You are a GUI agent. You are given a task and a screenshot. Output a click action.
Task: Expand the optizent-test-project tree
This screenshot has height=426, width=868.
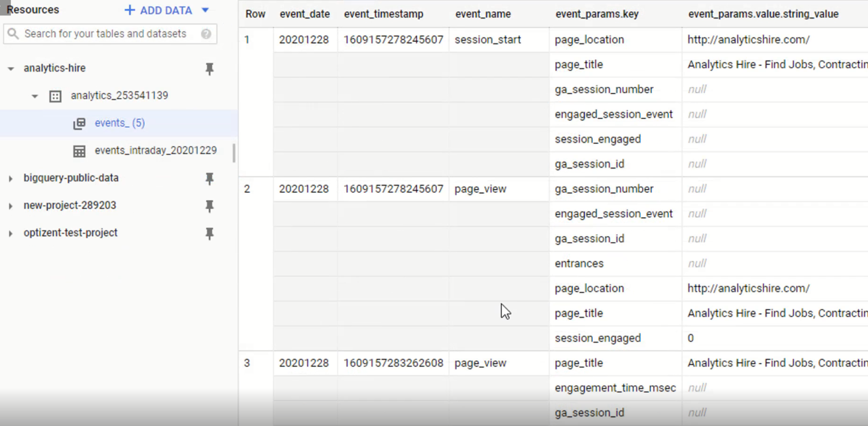10,233
